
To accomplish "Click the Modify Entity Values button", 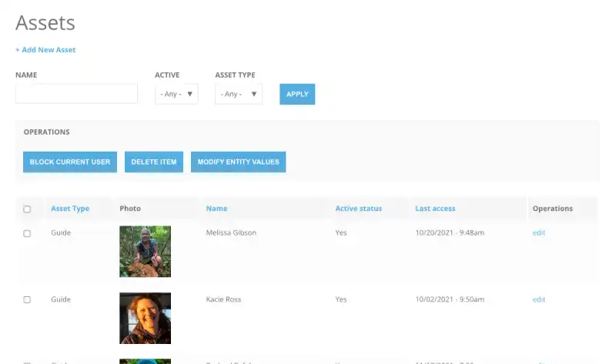I will 239,162.
